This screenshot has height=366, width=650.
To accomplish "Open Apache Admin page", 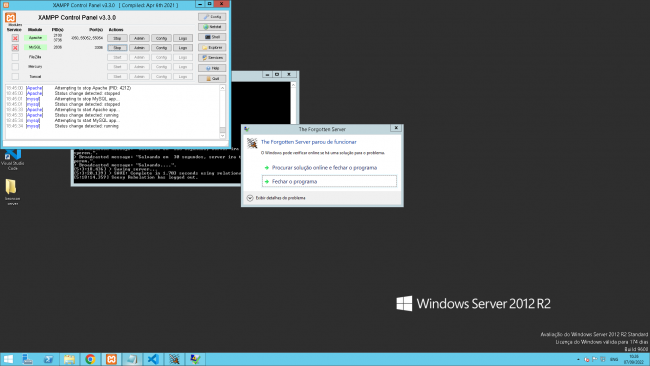I will [x=139, y=38].
